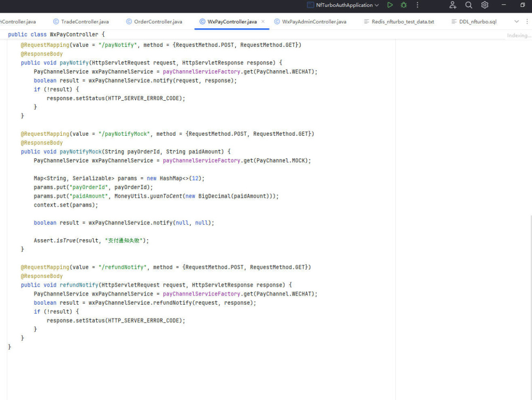Click the DDL_nfturbo.sql file icon
Image resolution: width=532 pixels, height=400 pixels.
click(454, 21)
